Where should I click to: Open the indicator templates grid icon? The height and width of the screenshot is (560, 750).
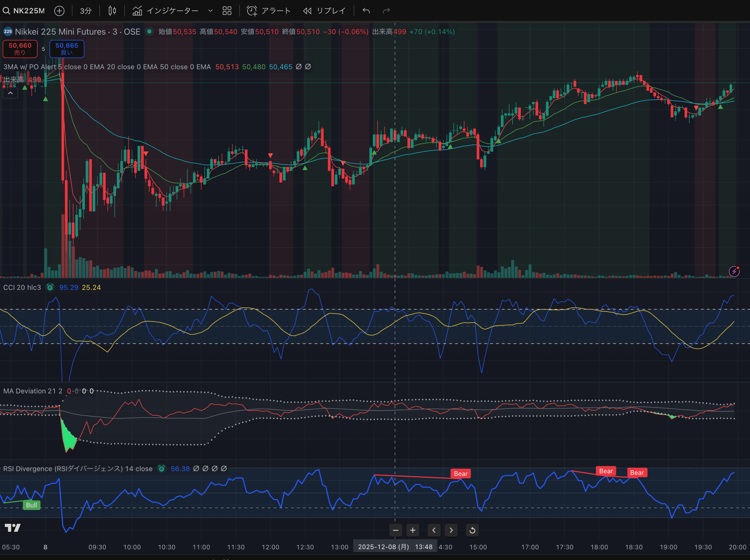(x=227, y=11)
